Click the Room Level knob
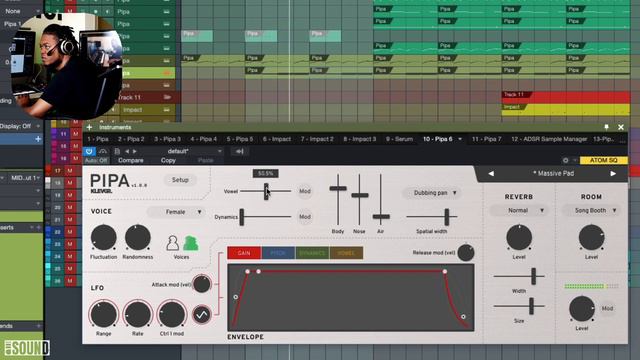 pyautogui.click(x=591, y=238)
